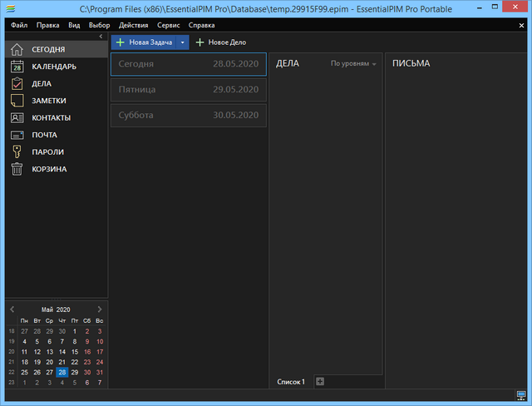The height and width of the screenshot is (406, 532).
Task: Collapse the navigation sidebar with the chevron
Action: pos(101,37)
